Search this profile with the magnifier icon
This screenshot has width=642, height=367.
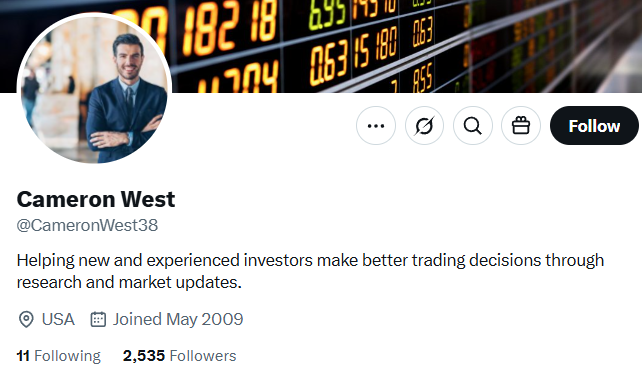pyautogui.click(x=472, y=126)
